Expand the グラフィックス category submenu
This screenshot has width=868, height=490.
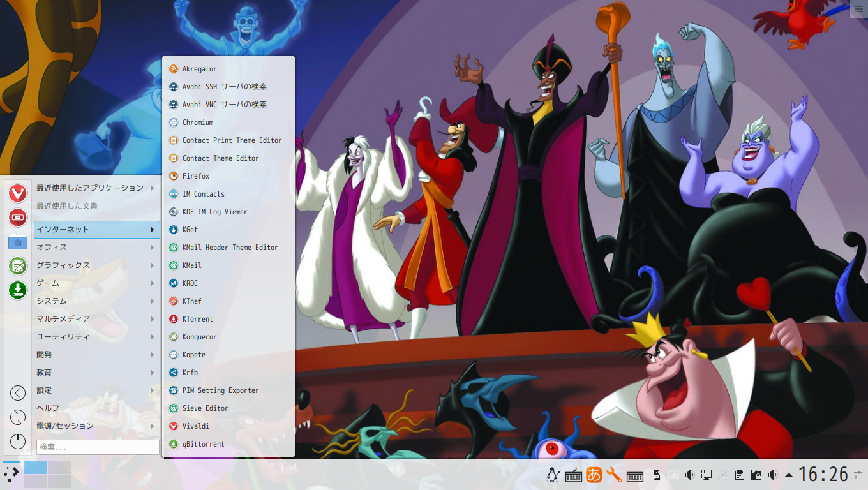(96, 265)
